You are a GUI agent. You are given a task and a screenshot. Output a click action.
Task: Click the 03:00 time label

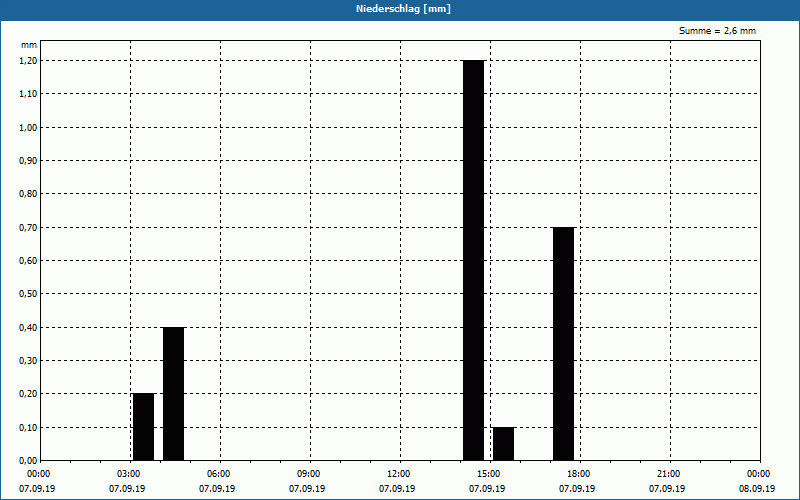(129, 474)
